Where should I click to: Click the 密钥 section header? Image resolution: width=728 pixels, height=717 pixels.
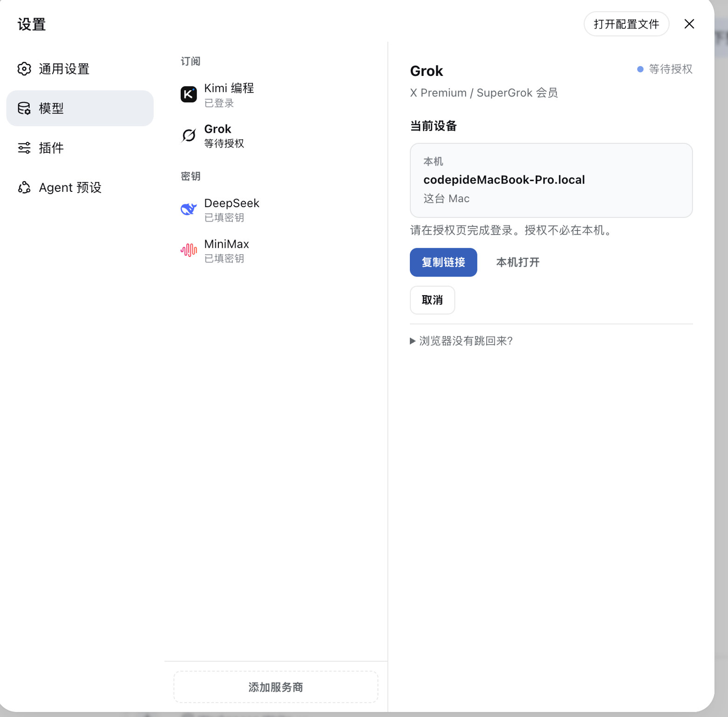tap(191, 176)
